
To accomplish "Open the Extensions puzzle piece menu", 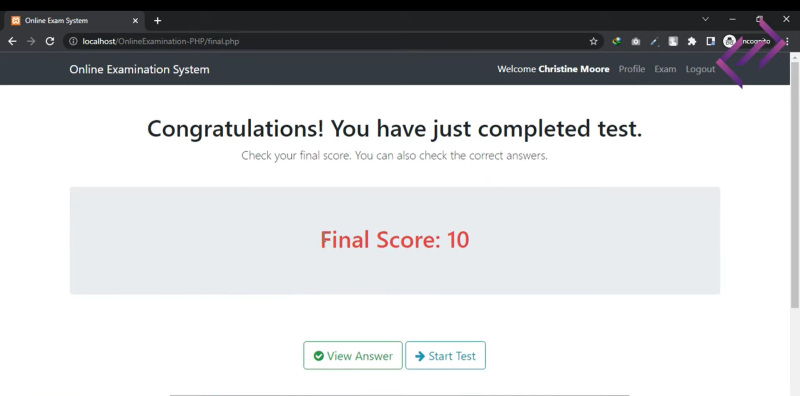I will pos(692,41).
